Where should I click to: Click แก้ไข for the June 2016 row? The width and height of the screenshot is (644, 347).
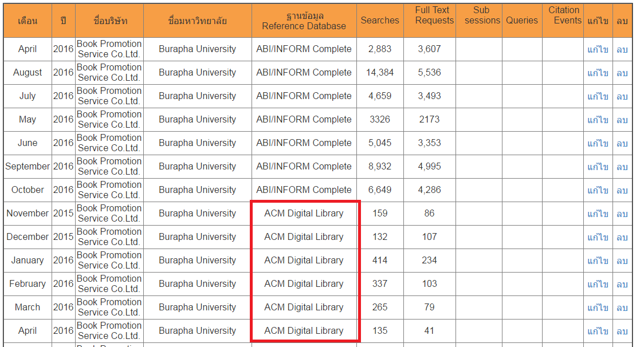point(598,144)
